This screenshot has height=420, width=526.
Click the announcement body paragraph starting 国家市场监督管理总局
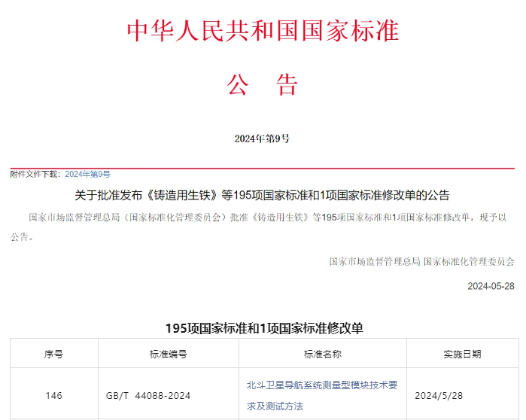262,218
